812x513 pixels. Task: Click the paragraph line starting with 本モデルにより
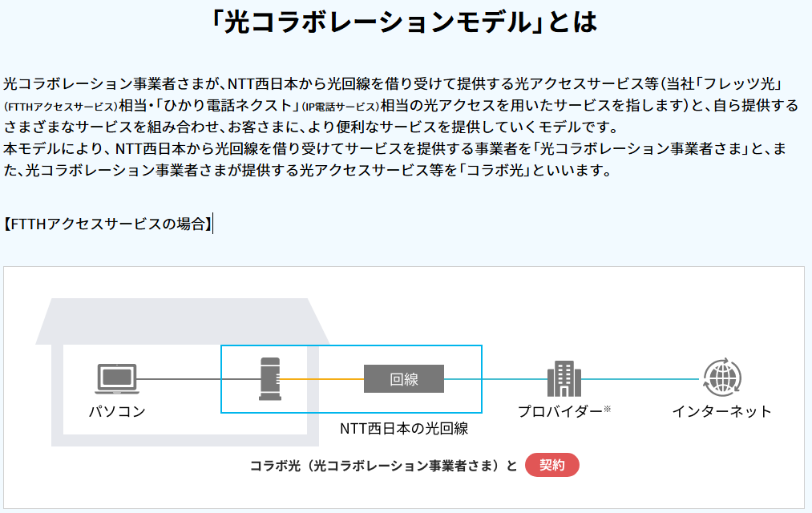(394, 149)
